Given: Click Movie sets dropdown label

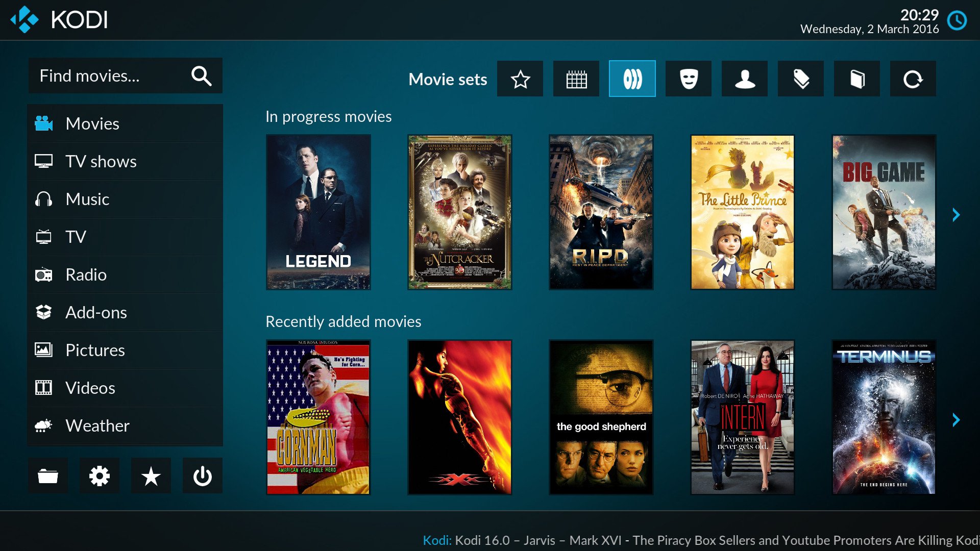Looking at the screenshot, I should 448,79.
